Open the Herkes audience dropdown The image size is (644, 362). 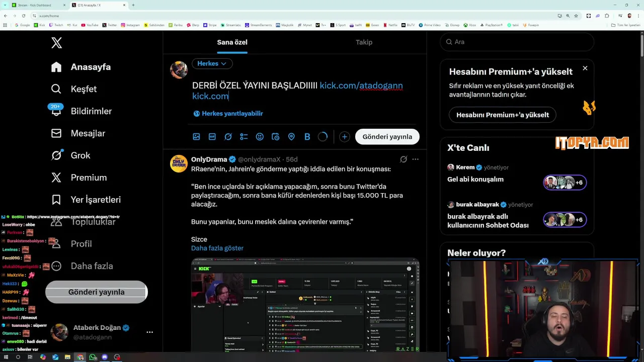(x=212, y=63)
